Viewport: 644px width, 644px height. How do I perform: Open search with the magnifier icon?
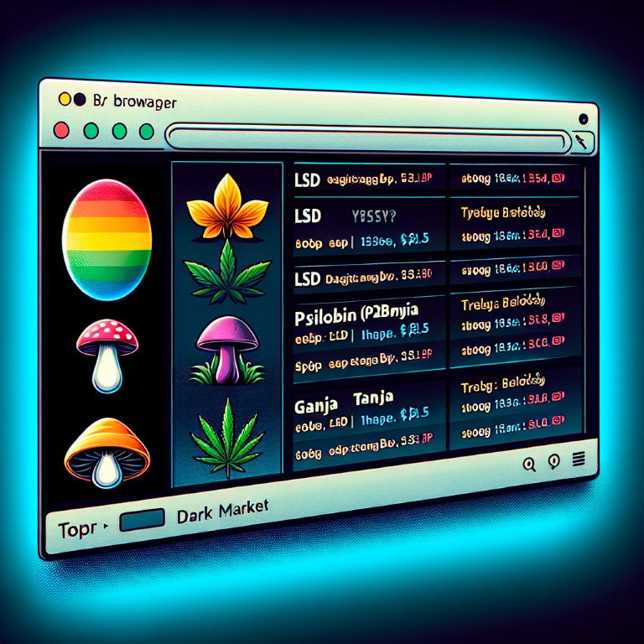pyautogui.click(x=528, y=463)
